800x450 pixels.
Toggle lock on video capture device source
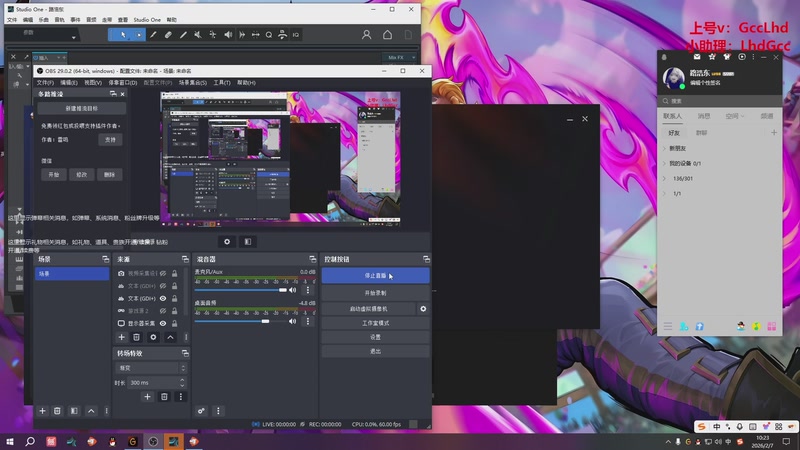click(174, 273)
